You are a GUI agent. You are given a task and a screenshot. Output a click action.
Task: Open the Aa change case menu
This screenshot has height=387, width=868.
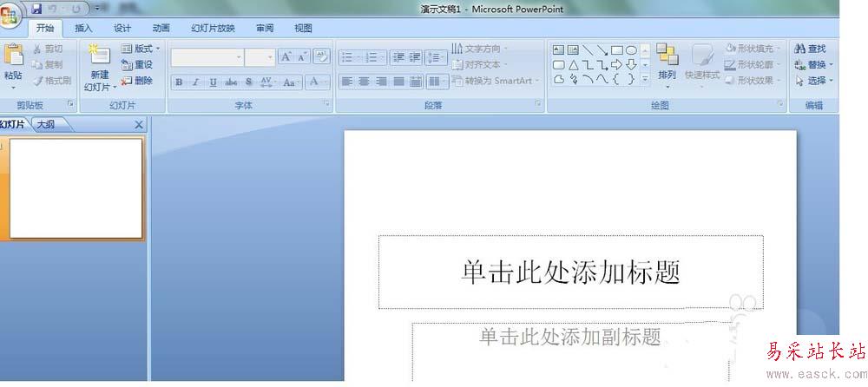point(291,82)
